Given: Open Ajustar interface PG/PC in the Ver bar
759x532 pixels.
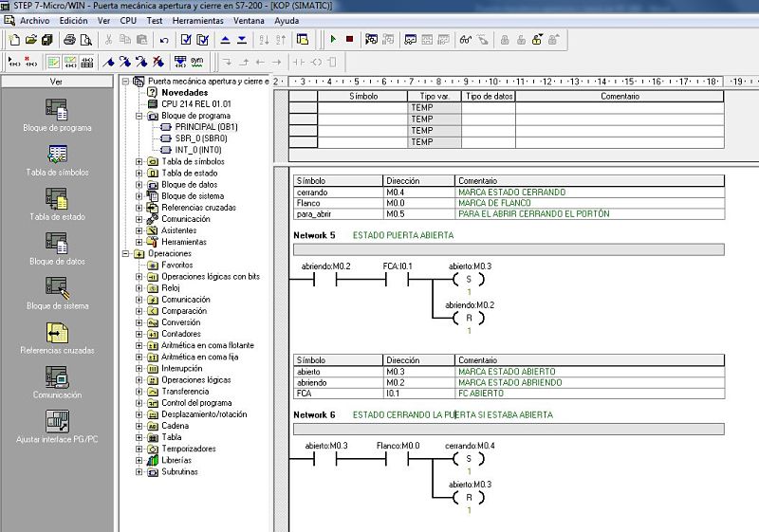Looking at the screenshot, I should 57,427.
